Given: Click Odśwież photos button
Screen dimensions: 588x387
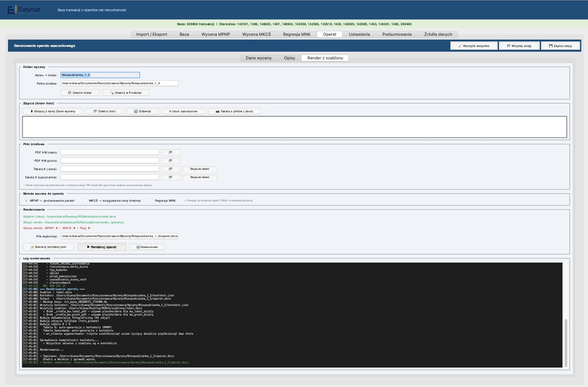Looking at the screenshot, I should click(142, 111).
